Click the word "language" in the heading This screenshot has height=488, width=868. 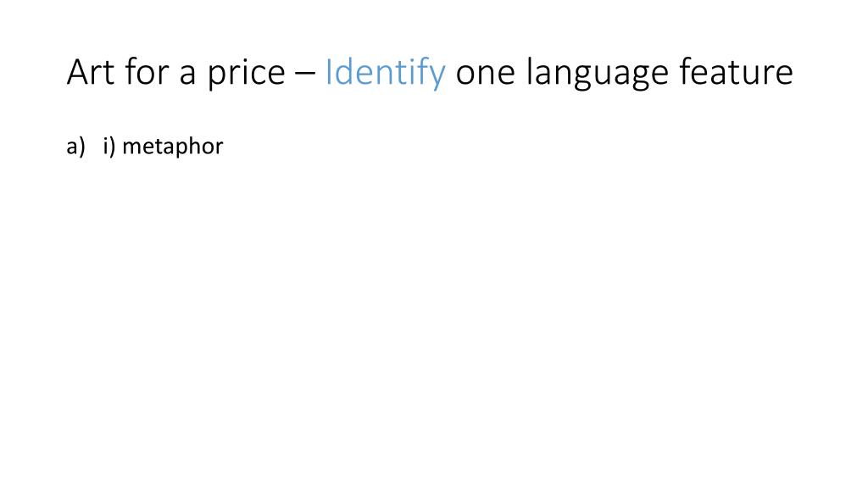598,73
